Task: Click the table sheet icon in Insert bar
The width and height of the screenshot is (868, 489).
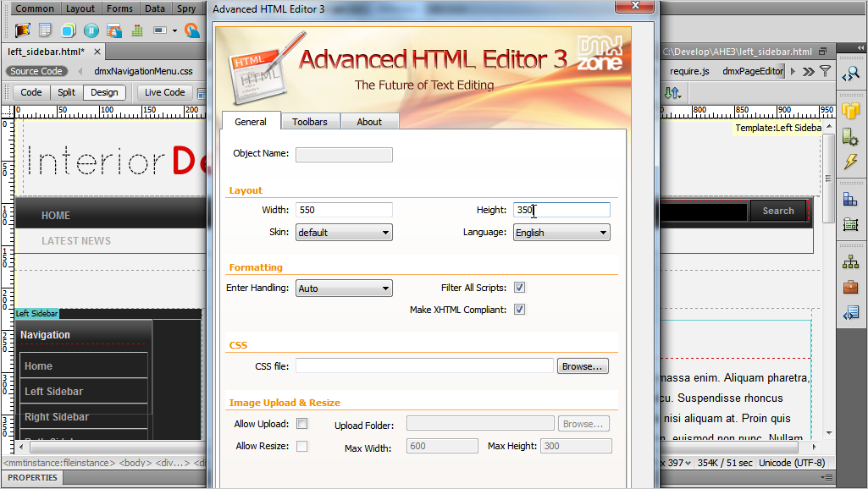Action: pos(45,30)
